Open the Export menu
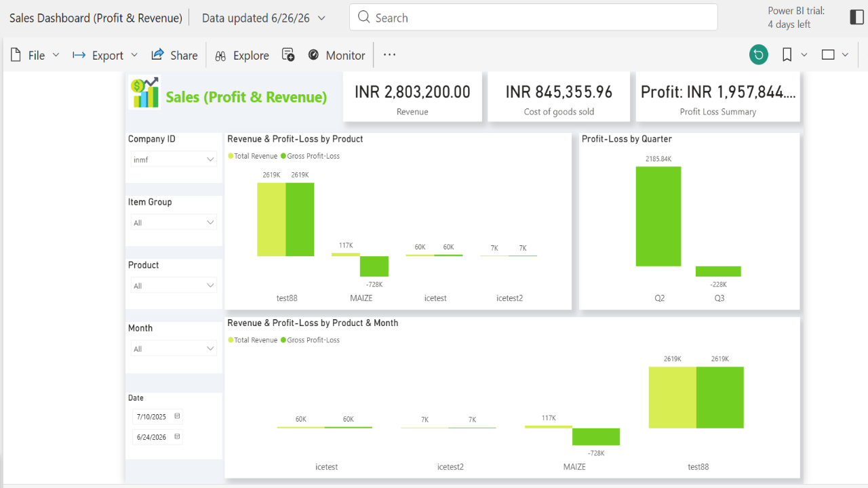This screenshot has width=868, height=488. coord(105,55)
